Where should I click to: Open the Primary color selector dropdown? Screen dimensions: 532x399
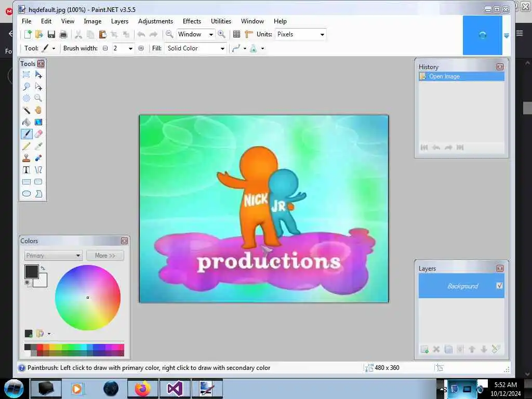pyautogui.click(x=54, y=256)
